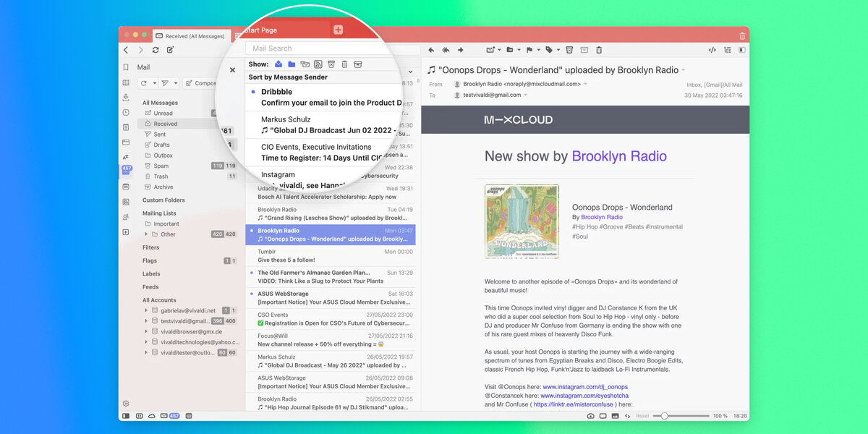
Task: Click the Reply arrow icon
Action: pos(431,50)
